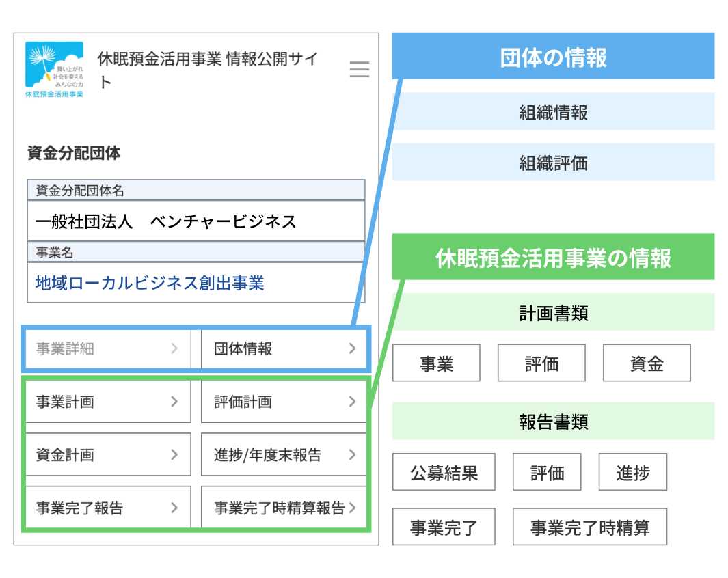Open the hamburger menu icon
This screenshot has width=728, height=578.
pyautogui.click(x=359, y=70)
